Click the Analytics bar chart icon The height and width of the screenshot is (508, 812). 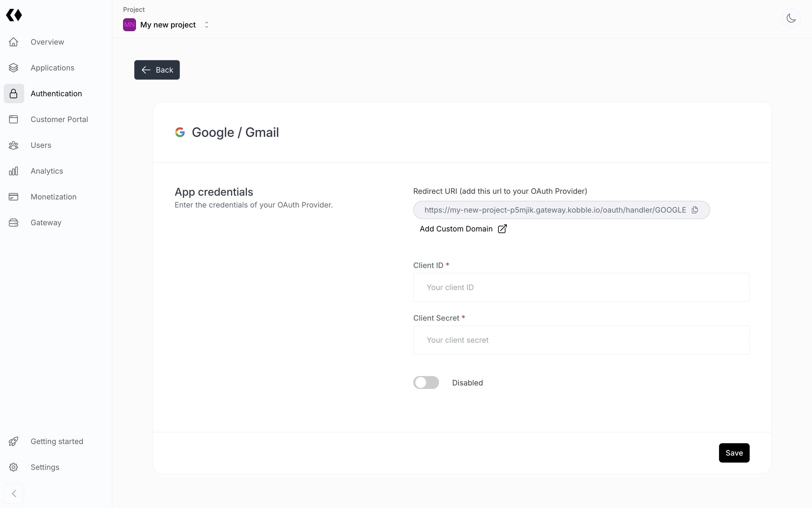(x=13, y=171)
